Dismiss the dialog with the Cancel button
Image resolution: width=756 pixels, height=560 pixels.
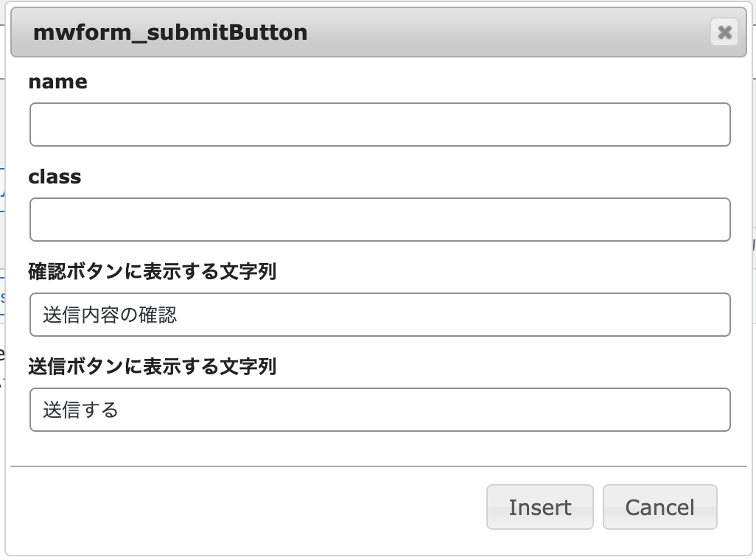[x=660, y=507]
